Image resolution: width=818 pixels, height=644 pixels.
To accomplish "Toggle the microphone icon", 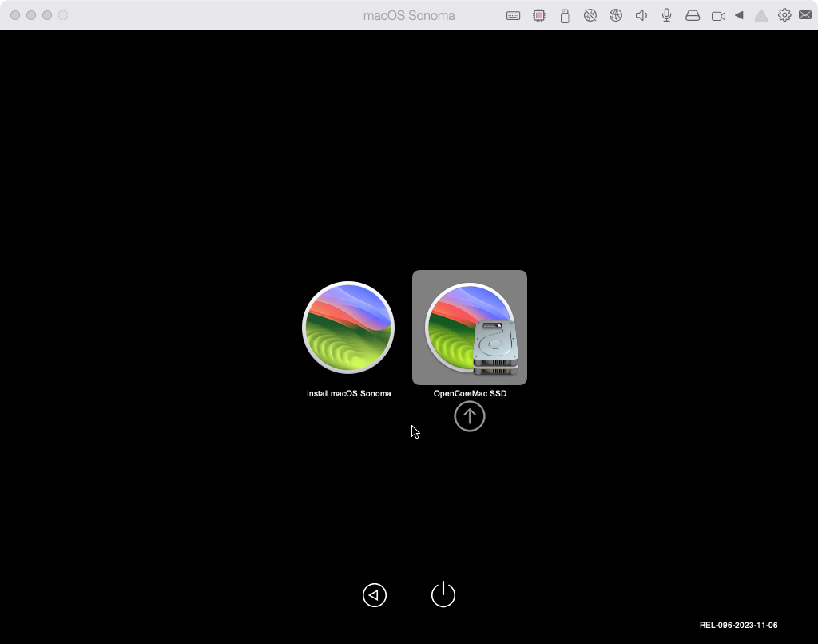I will click(x=666, y=15).
